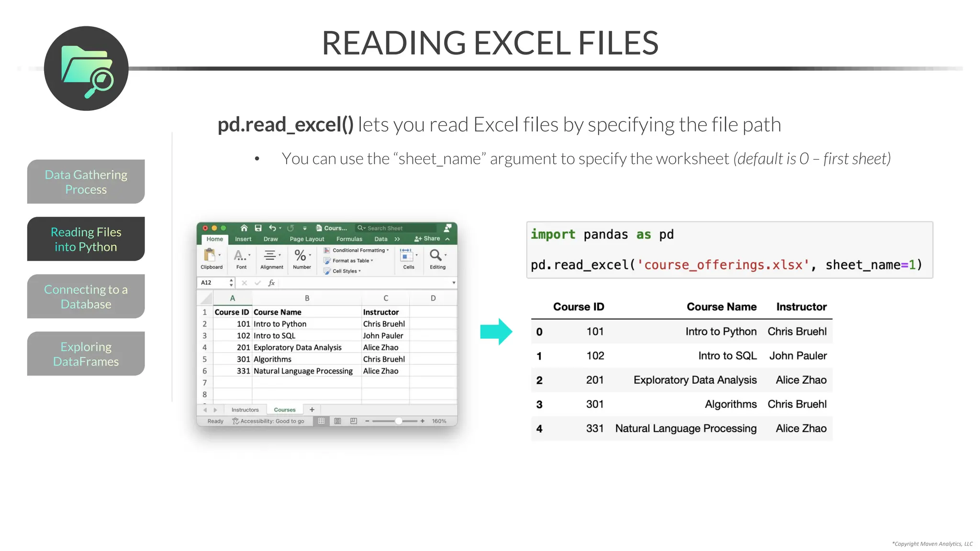Open the Formulas ribbon tab
The image size is (980, 551).
[x=349, y=239]
